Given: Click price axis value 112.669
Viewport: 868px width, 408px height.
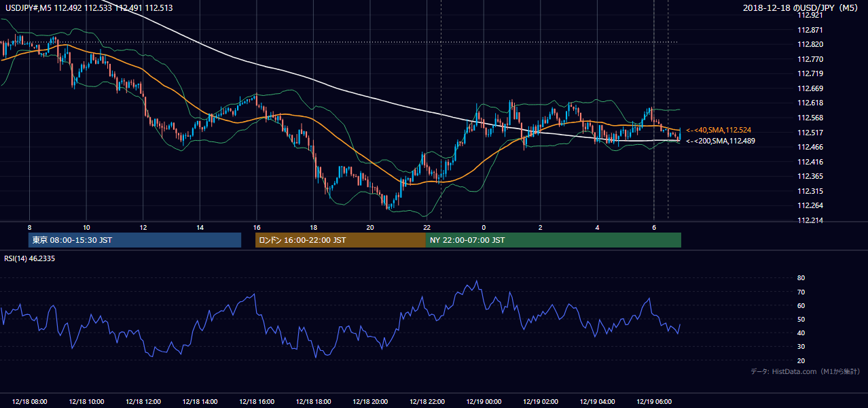Looking at the screenshot, I should pos(811,88).
